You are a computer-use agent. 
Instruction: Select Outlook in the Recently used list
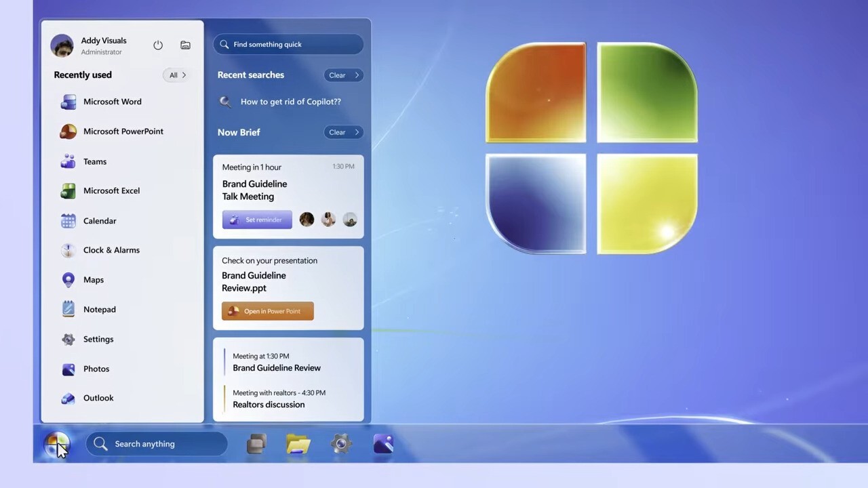[98, 399]
